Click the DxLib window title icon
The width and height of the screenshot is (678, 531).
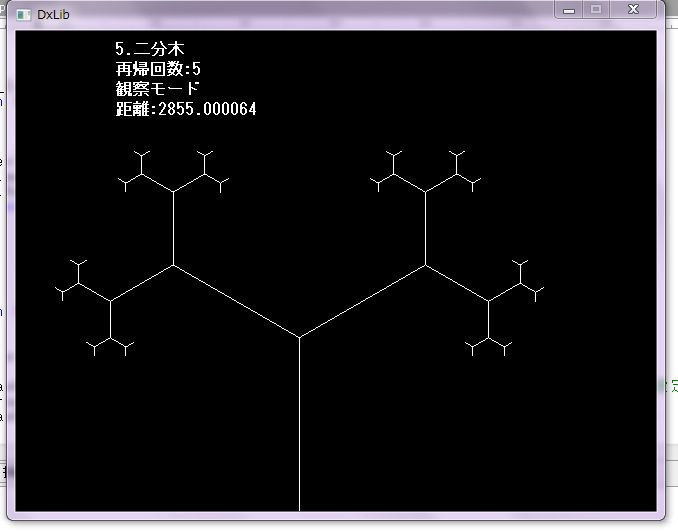click(x=23, y=15)
